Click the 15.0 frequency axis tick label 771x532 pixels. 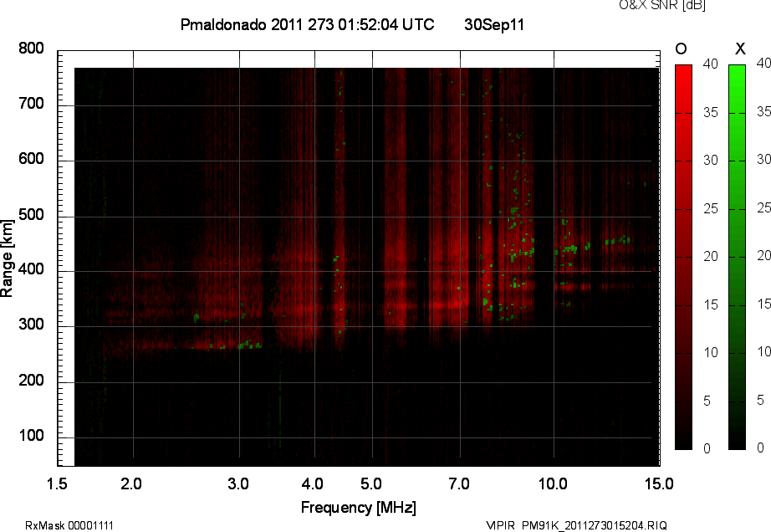[x=659, y=484]
